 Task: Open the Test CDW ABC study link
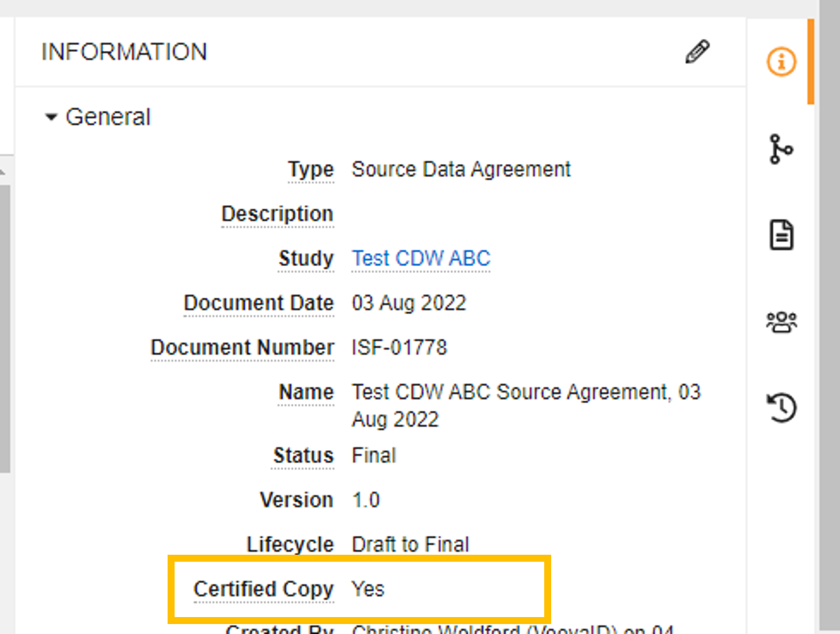click(421, 258)
